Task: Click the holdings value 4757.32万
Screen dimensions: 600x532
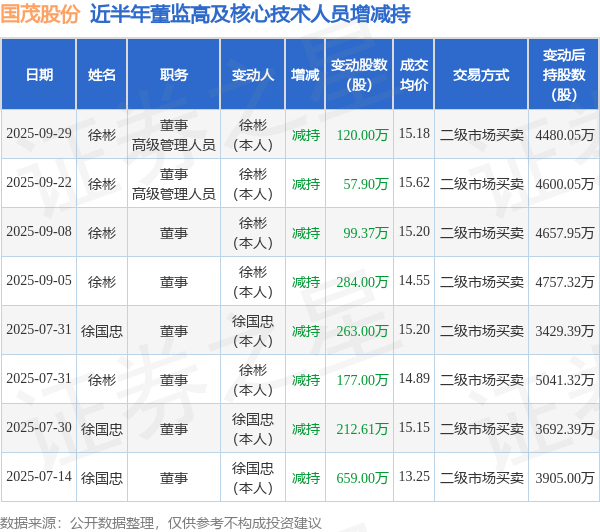Action: (565, 282)
